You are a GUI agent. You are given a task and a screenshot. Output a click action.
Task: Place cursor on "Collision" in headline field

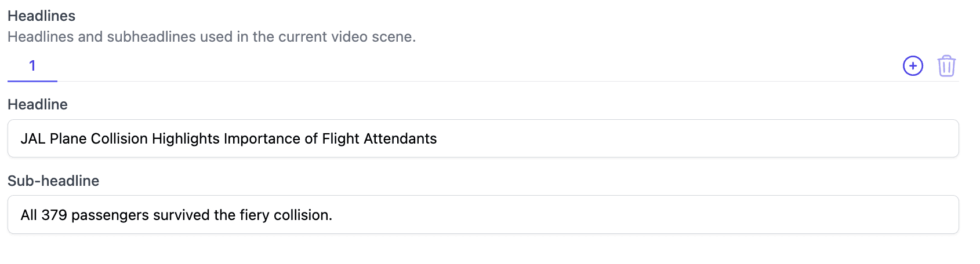pyautogui.click(x=119, y=139)
